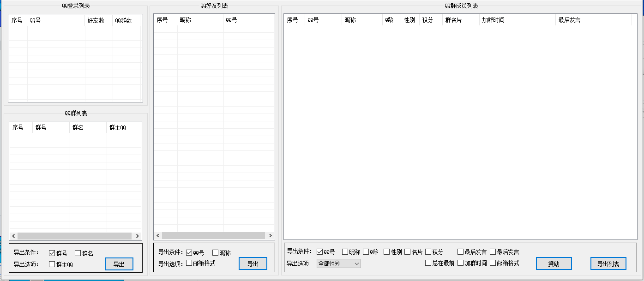Click QQ号 column header in QQ登录列表
This screenshot has width=644, height=281.
56,20
